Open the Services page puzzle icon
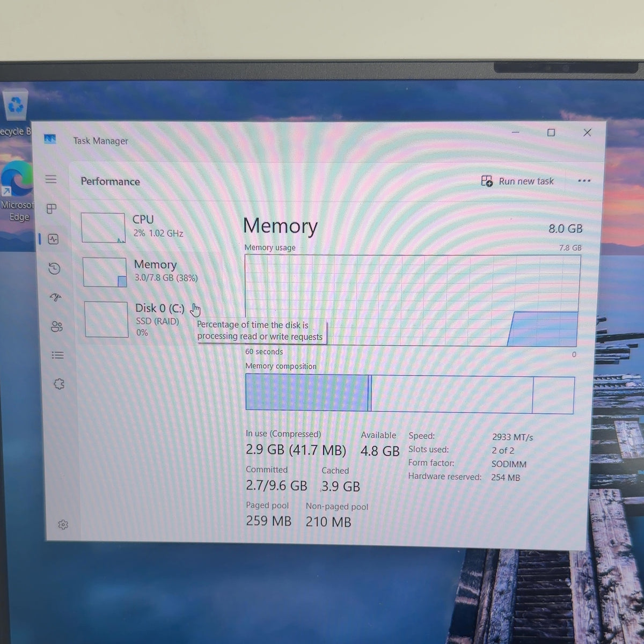This screenshot has height=644, width=644. click(x=59, y=384)
